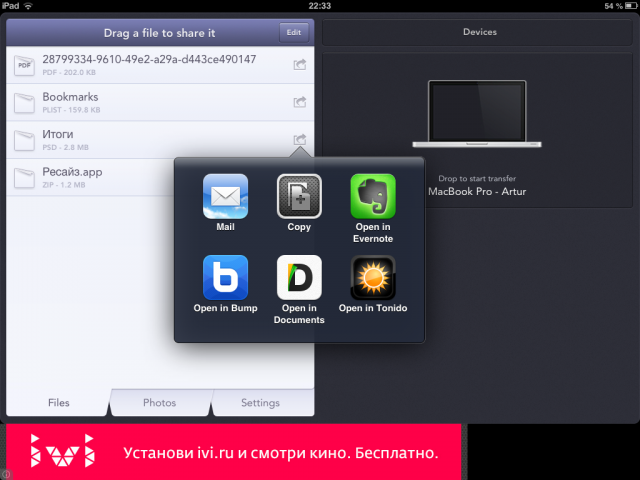Select the Итоги PSD file icon
This screenshot has height=480, width=640.
[24, 140]
